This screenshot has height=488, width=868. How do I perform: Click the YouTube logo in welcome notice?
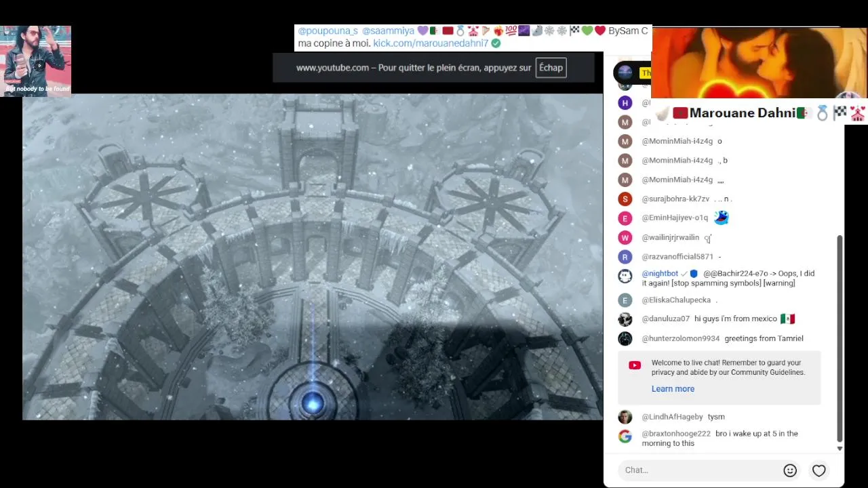coord(635,365)
